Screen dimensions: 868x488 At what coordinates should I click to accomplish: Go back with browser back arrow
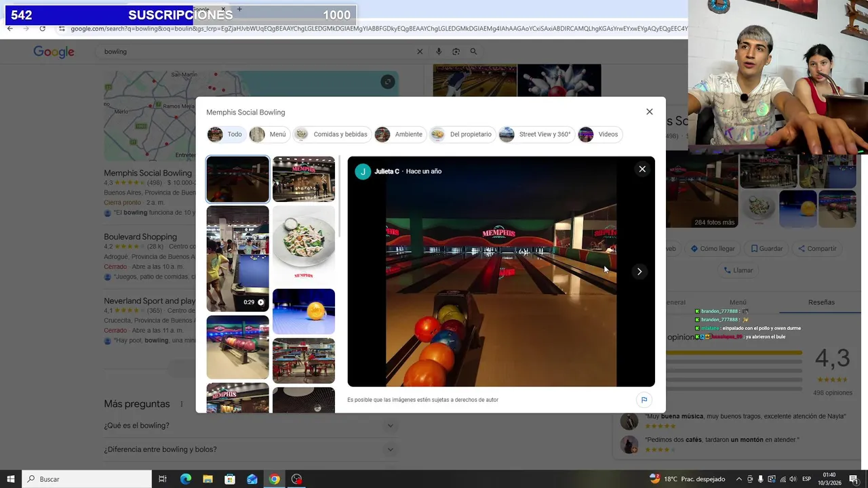9,28
